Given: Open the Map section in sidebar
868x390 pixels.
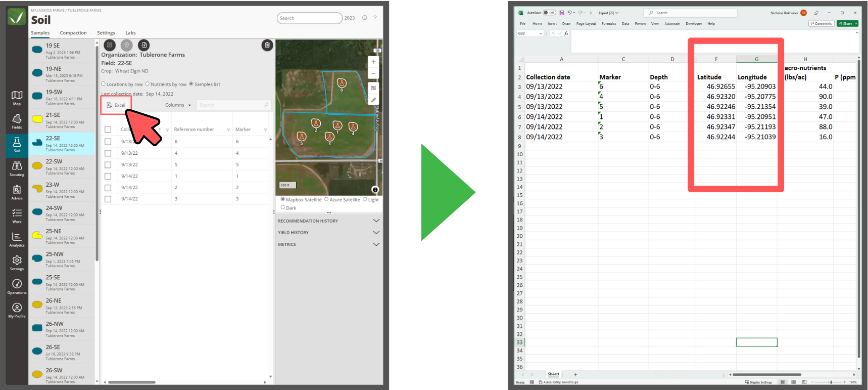Looking at the screenshot, I should (x=17, y=97).
